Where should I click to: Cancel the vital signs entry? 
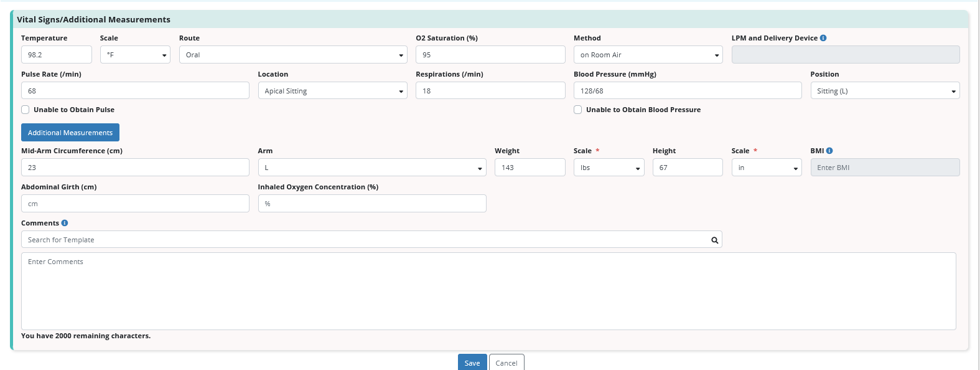506,363
